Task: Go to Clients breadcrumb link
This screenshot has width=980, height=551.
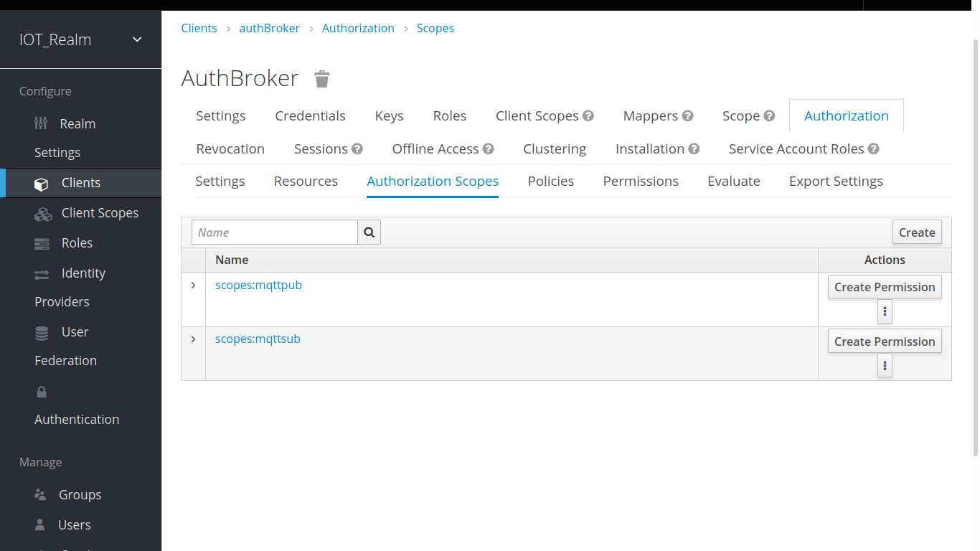Action: [199, 28]
